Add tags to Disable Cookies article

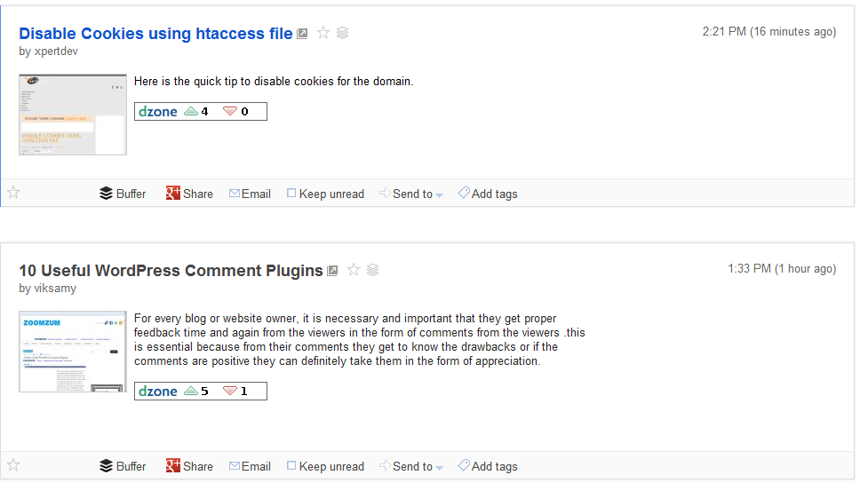(487, 194)
